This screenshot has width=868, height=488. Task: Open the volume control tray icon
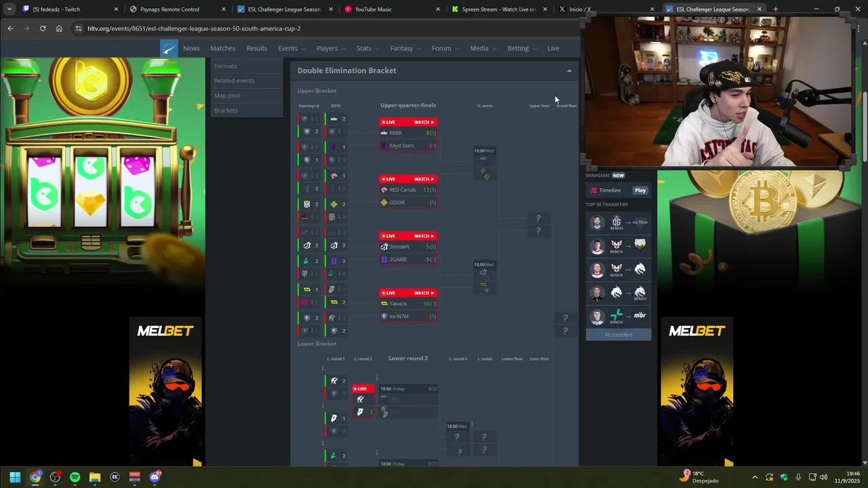pyautogui.click(x=824, y=477)
